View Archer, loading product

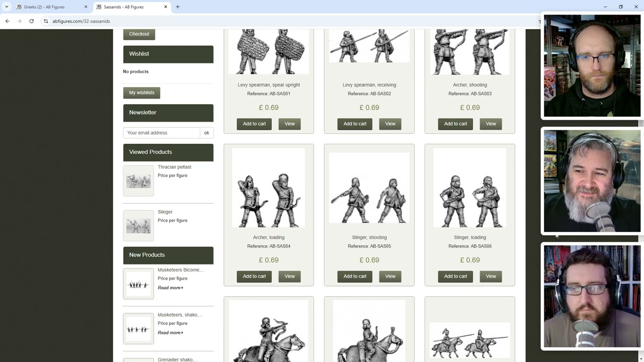pyautogui.click(x=290, y=276)
